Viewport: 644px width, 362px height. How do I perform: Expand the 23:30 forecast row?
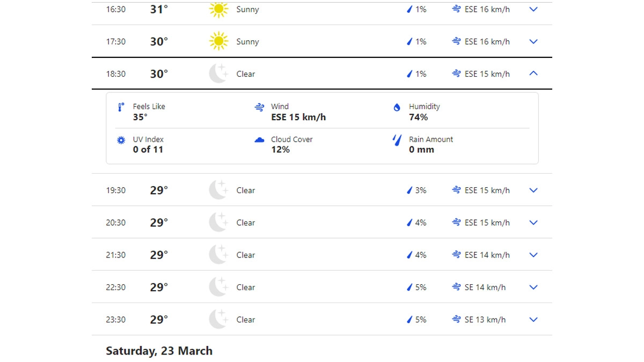click(533, 320)
